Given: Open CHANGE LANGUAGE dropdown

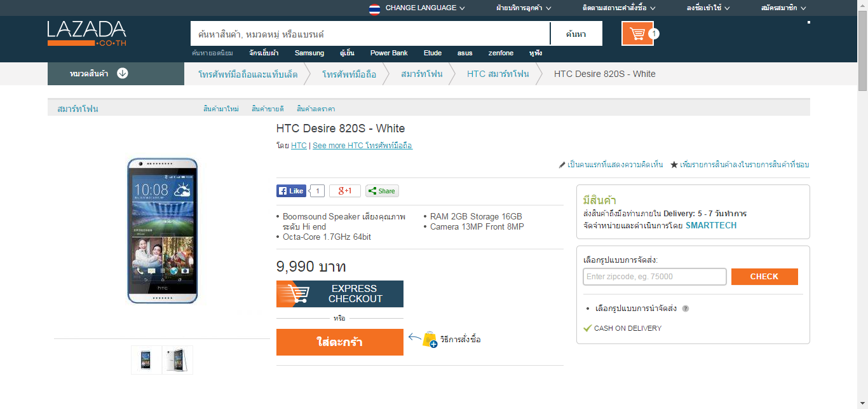Looking at the screenshot, I should [425, 8].
